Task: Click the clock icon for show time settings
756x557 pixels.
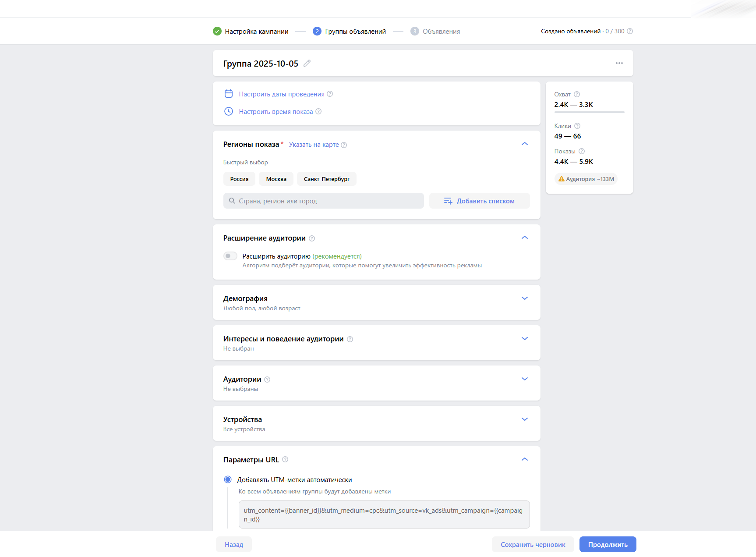Action: (x=228, y=112)
